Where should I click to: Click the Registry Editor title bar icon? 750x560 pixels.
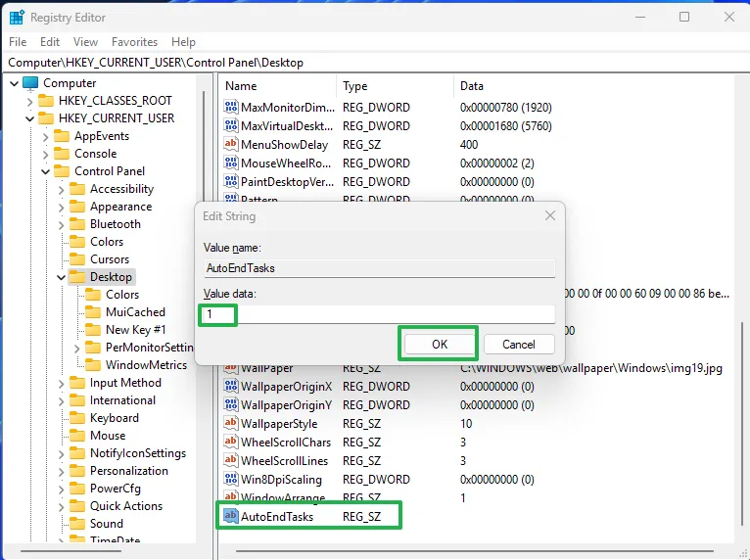[x=17, y=17]
